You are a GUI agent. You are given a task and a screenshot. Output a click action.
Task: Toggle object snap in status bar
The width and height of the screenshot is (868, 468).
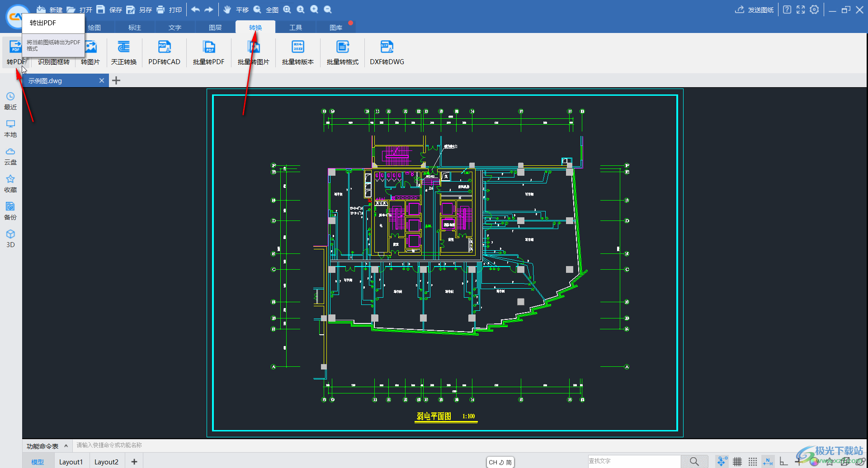coord(722,461)
